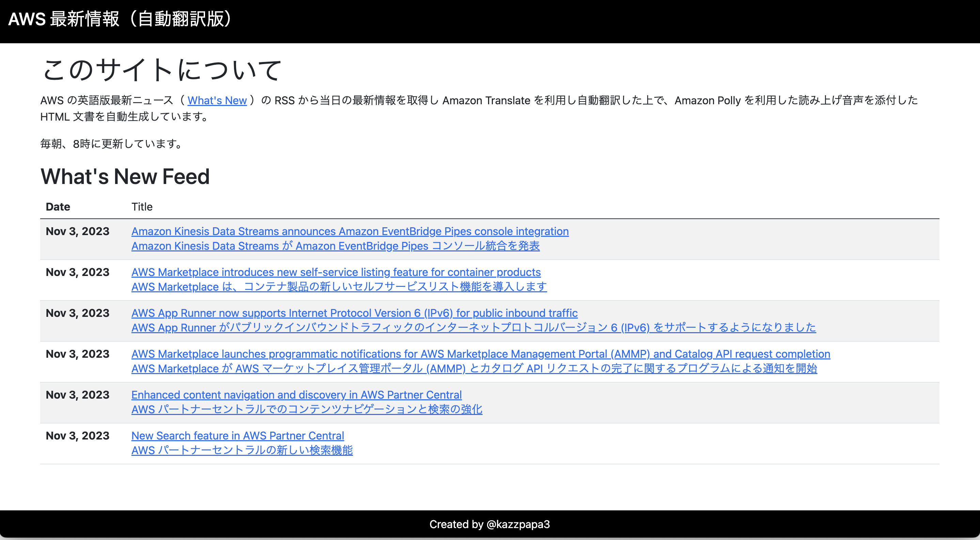Open the What's New link in description
980x540 pixels.
217,101
